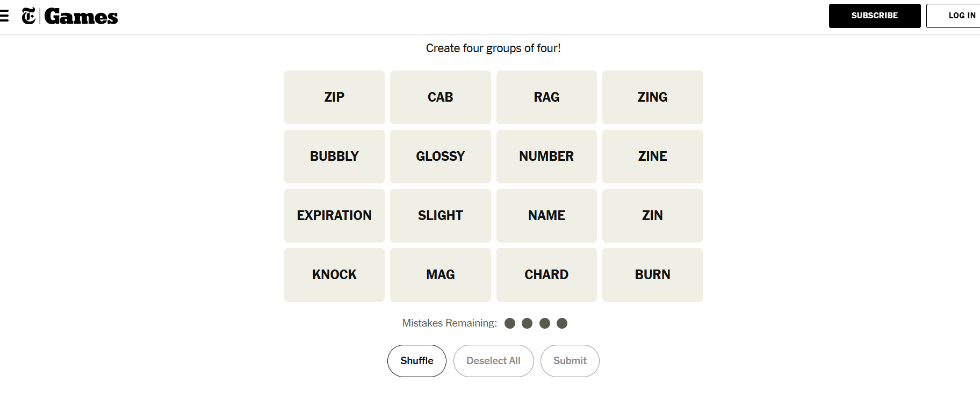Select the CHARD word tile
The height and width of the screenshot is (397, 980).
(x=546, y=275)
